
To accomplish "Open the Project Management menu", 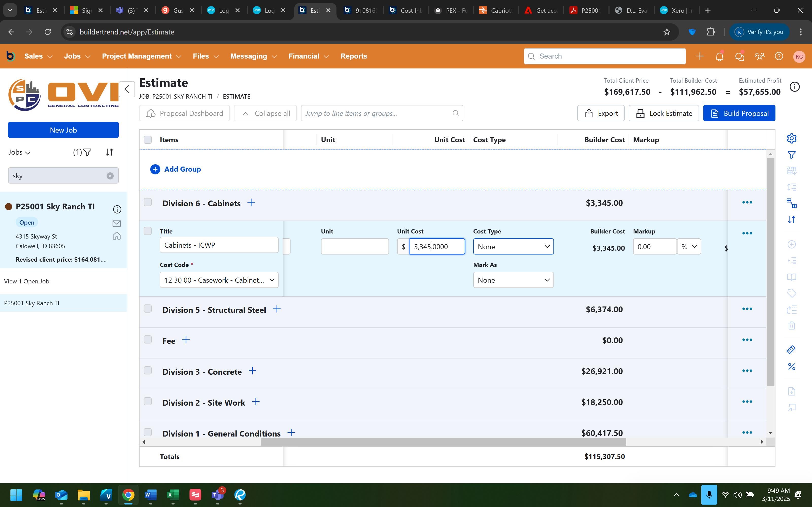I will [141, 56].
